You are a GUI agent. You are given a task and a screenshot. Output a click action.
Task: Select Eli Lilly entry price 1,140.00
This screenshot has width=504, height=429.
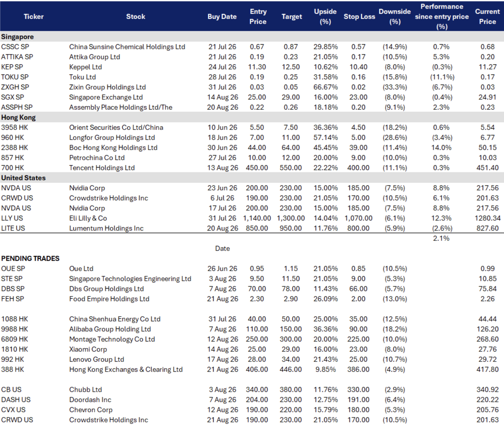(257, 218)
